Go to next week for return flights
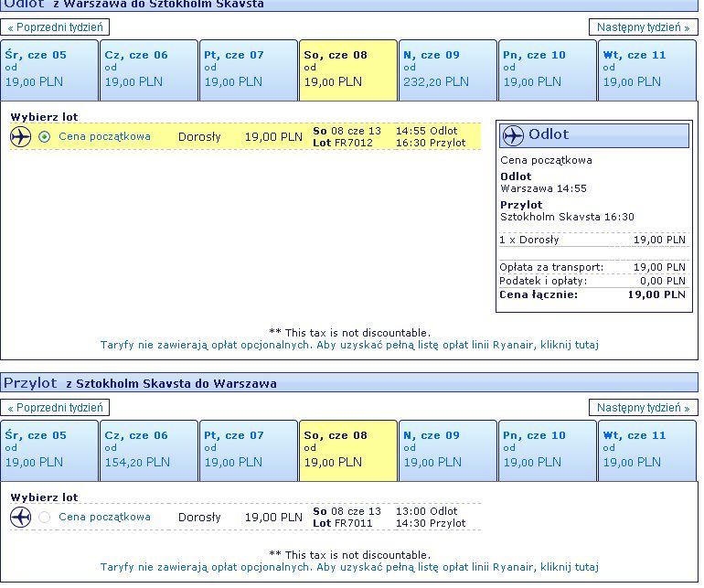 click(x=644, y=408)
